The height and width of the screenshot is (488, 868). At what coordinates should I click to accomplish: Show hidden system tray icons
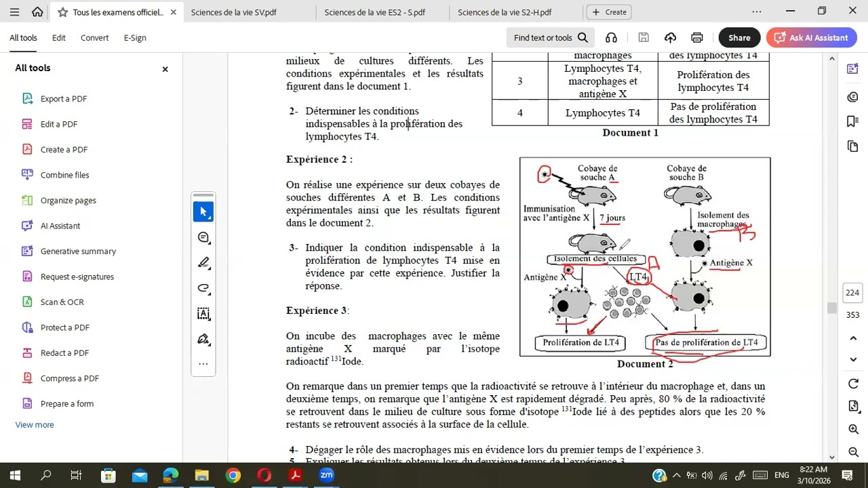[x=676, y=475]
